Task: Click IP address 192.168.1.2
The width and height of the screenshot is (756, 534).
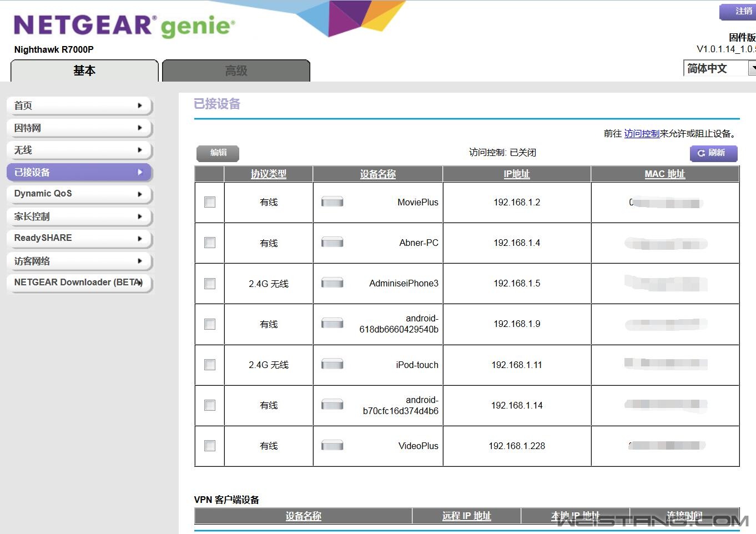Action: point(517,202)
